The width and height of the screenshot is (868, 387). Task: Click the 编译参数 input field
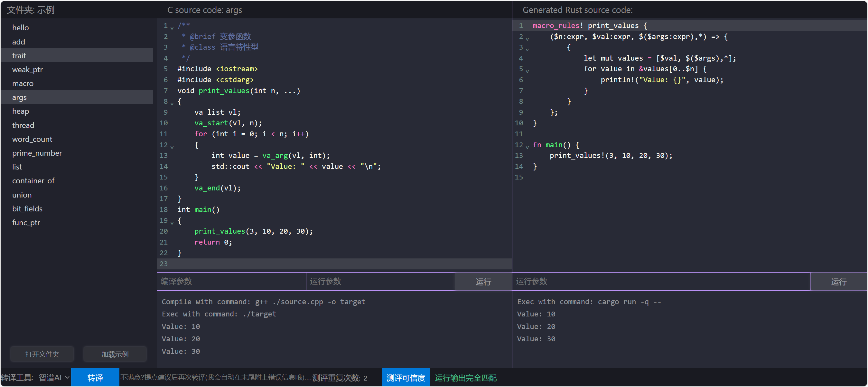231,281
